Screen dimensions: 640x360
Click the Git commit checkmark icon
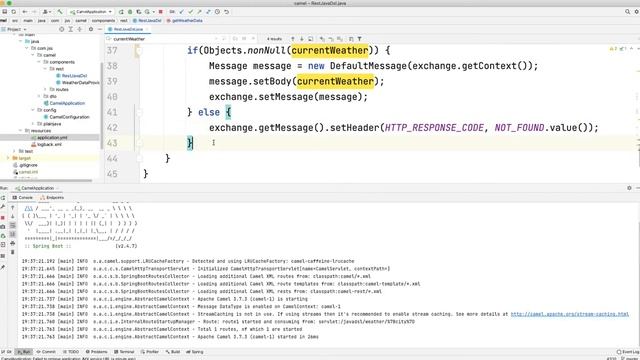pos(191,12)
